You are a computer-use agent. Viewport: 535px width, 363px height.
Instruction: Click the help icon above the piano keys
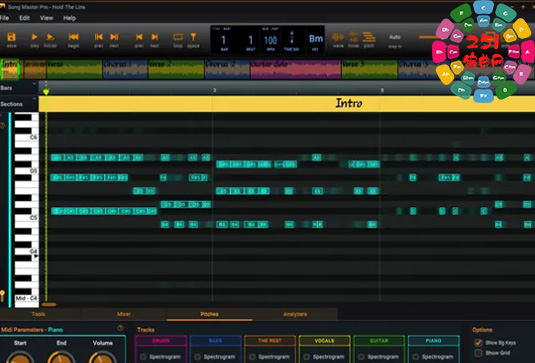tap(2, 125)
